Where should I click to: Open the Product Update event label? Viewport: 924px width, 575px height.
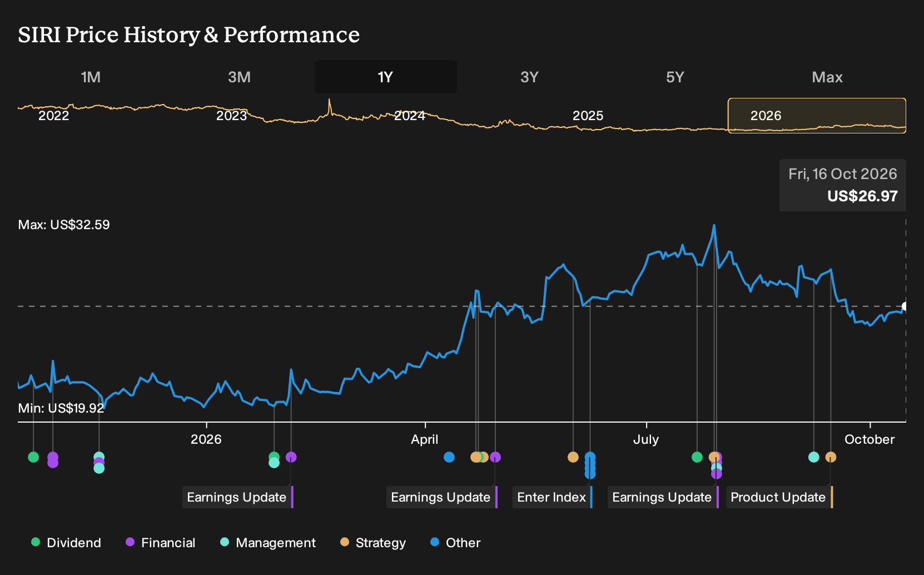click(779, 497)
